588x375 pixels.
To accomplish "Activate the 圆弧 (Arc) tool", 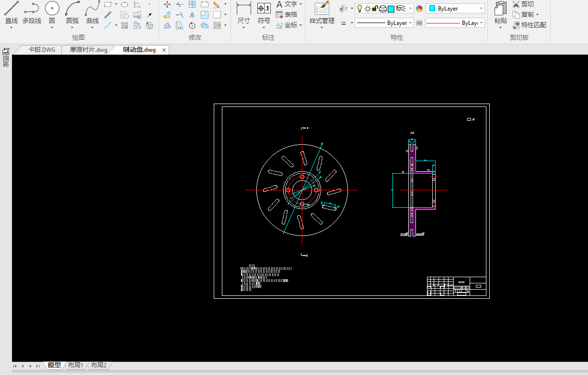I will (x=72, y=13).
